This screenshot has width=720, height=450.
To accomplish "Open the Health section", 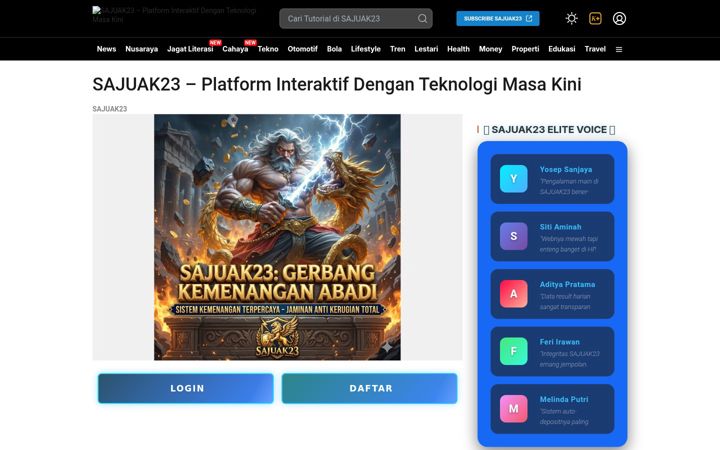I will tap(458, 49).
